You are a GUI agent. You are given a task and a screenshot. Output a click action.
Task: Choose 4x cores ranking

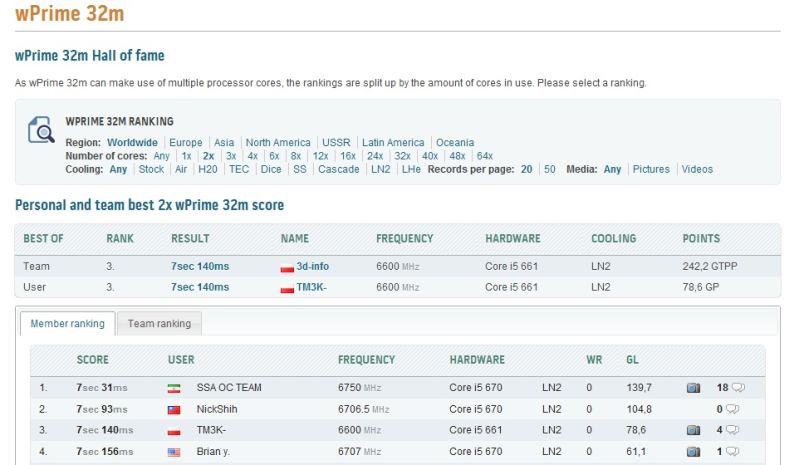tap(253, 156)
